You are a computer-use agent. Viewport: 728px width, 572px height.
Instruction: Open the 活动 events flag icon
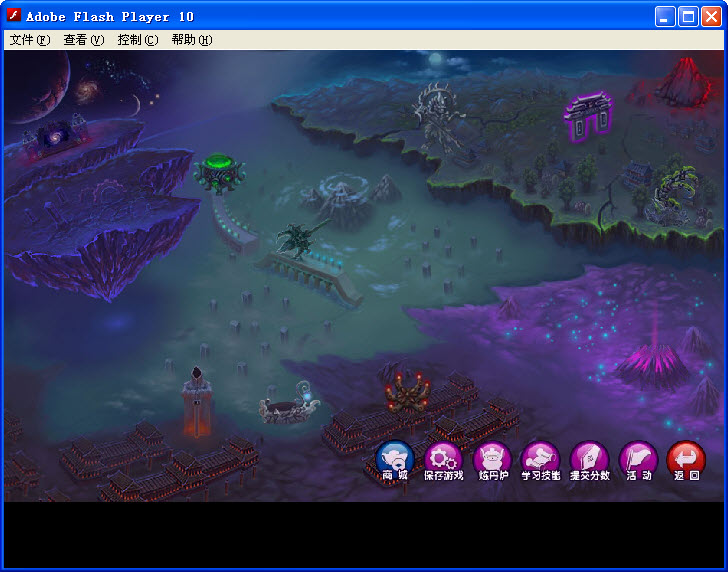point(639,461)
